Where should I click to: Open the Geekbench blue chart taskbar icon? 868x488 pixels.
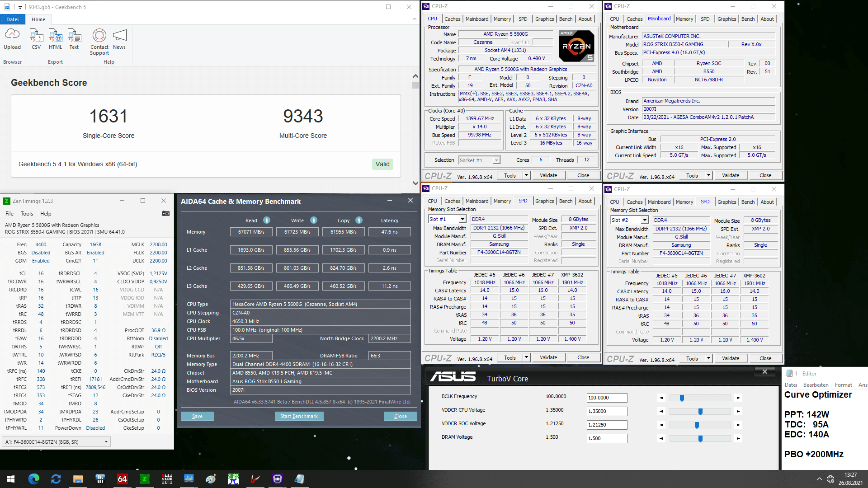(189, 479)
